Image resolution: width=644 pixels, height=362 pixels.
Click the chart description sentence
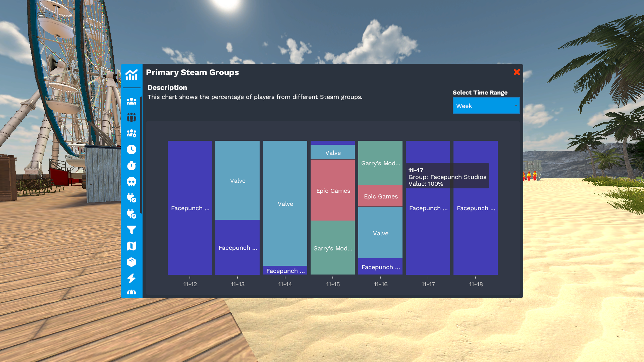coord(255,97)
